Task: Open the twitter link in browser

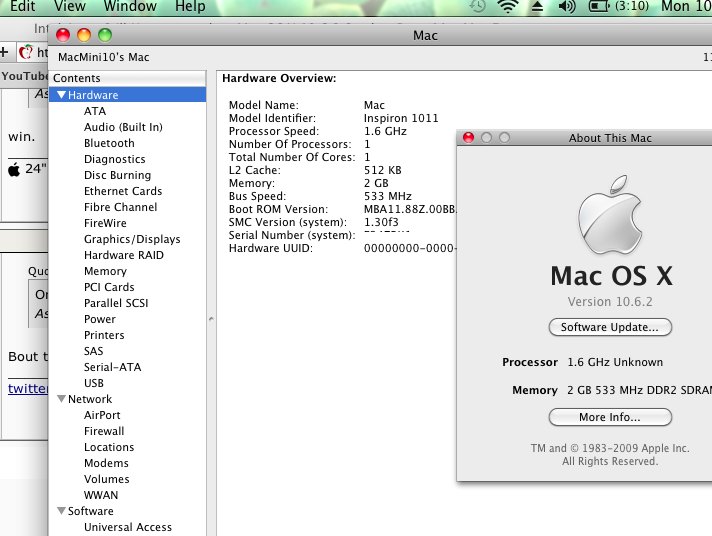Action: [28, 388]
